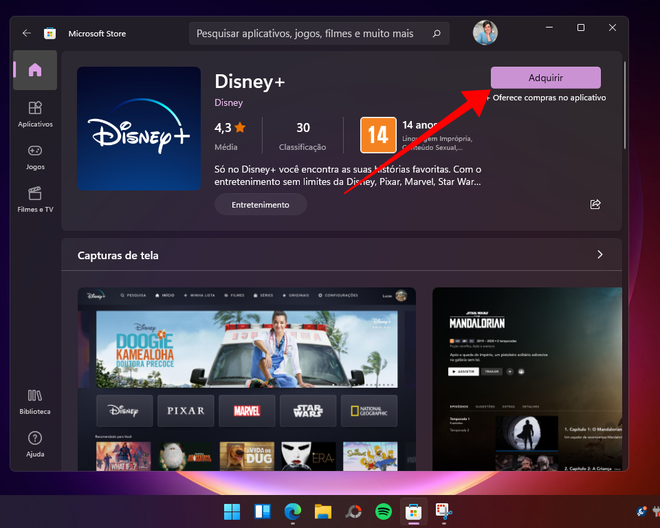Go back with the arrow in Microsoft Store
This screenshot has height=528, width=660.
coord(27,33)
